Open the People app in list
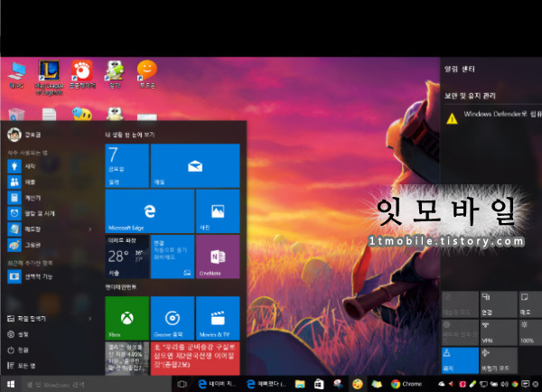Image resolution: width=542 pixels, height=392 pixels. point(22,182)
